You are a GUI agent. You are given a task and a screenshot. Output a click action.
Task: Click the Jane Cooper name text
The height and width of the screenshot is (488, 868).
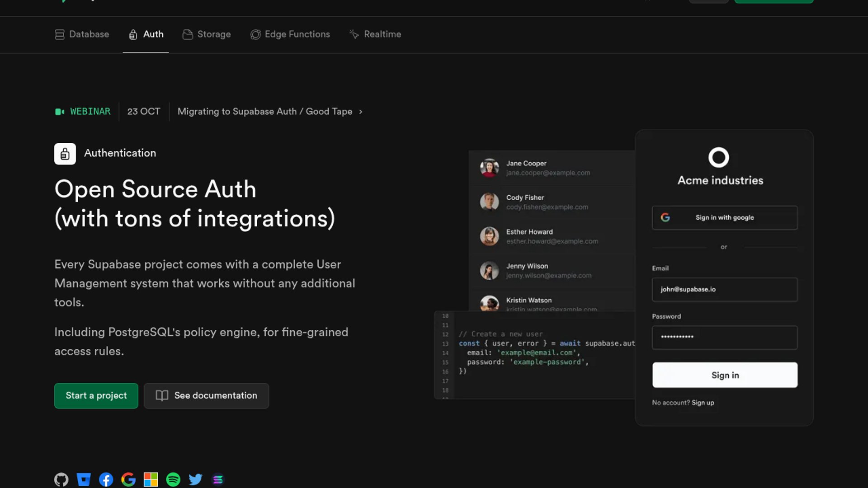[526, 164]
